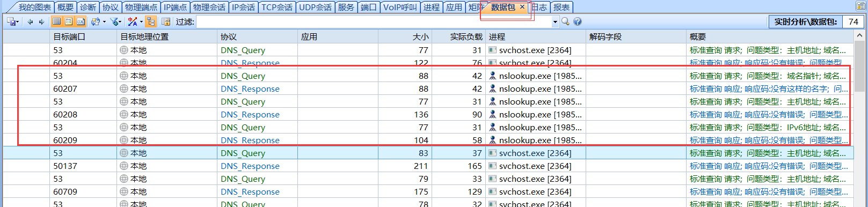Click the lock scroll toolbar icon
The image size is (868, 207).
point(166,21)
